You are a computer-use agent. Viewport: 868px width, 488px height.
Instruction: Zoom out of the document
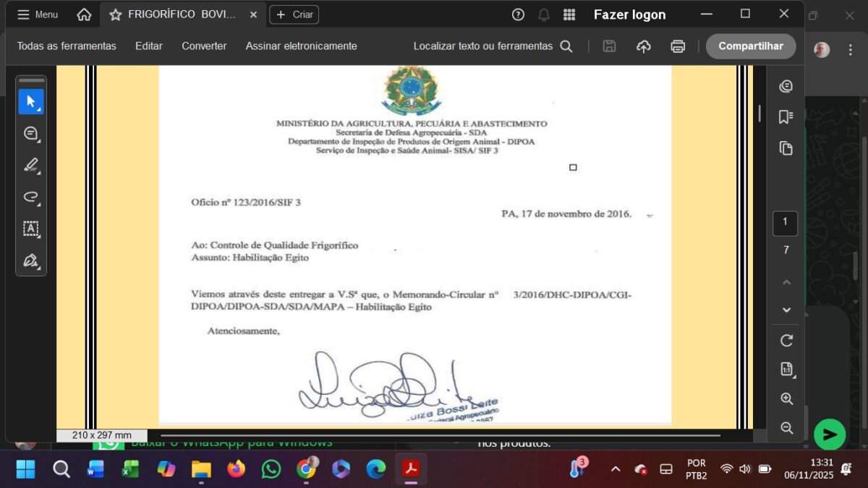tap(786, 428)
